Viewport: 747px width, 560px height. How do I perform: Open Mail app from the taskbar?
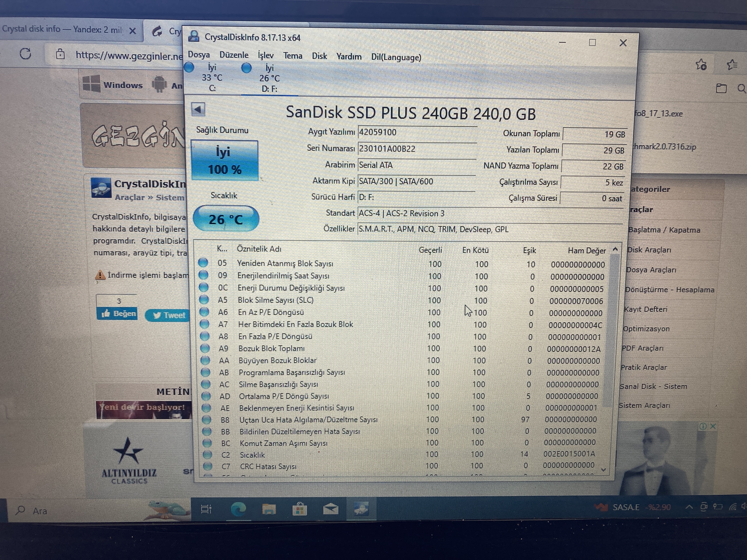[331, 509]
